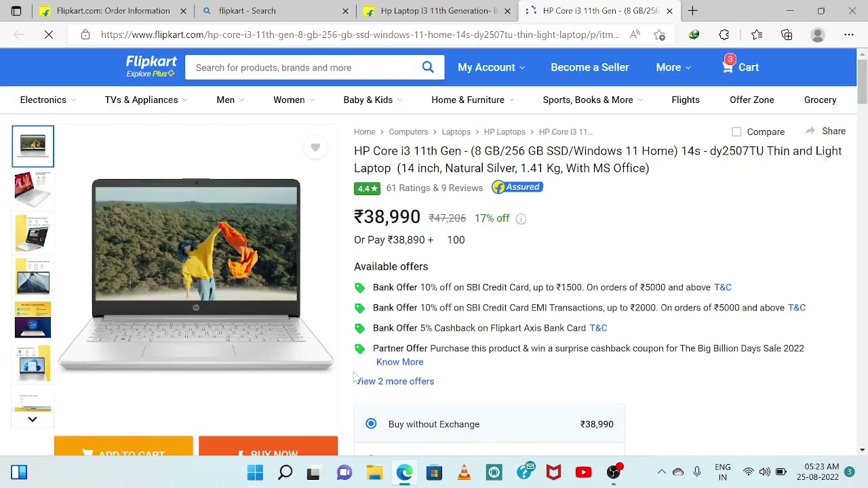Show more product thumbnails chevron
868x488 pixels.
33,419
